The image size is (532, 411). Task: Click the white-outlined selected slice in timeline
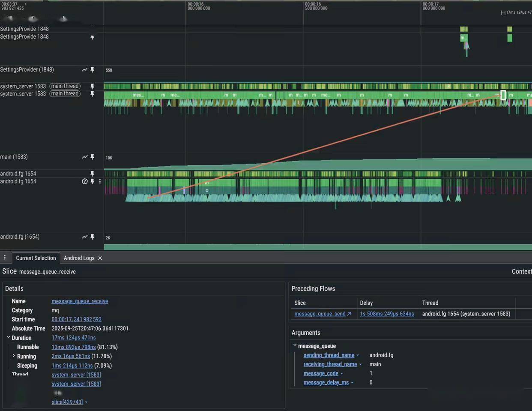(503, 95)
